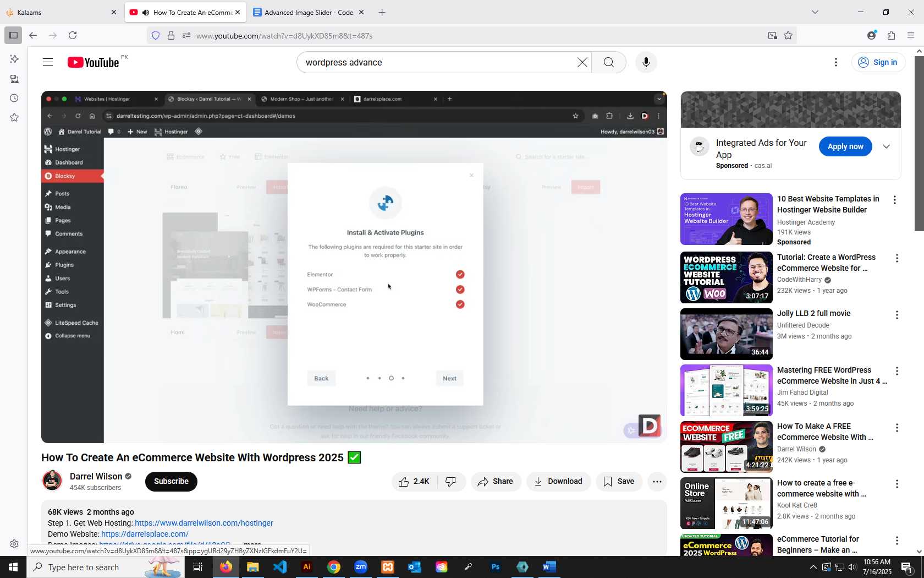Click the Windows taskbar search box
The width and height of the screenshot is (924, 578).
coord(105,567)
